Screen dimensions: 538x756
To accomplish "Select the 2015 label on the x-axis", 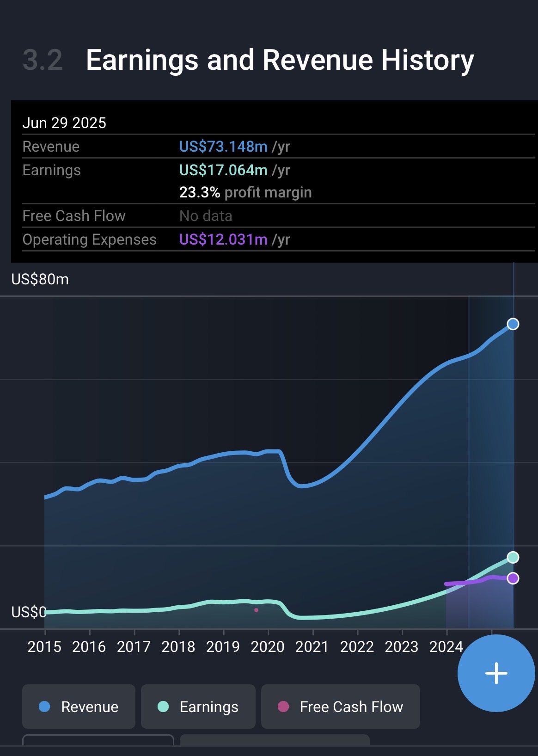I will click(44, 646).
